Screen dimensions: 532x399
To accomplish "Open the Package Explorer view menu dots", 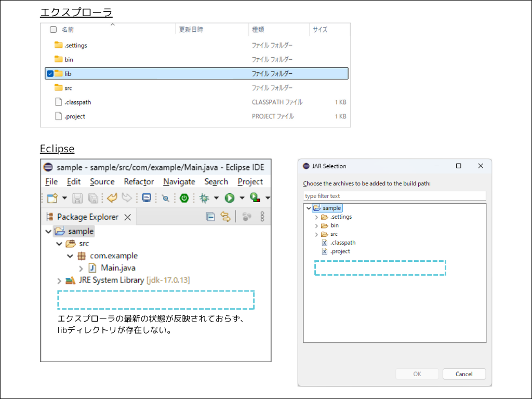I will (x=262, y=217).
